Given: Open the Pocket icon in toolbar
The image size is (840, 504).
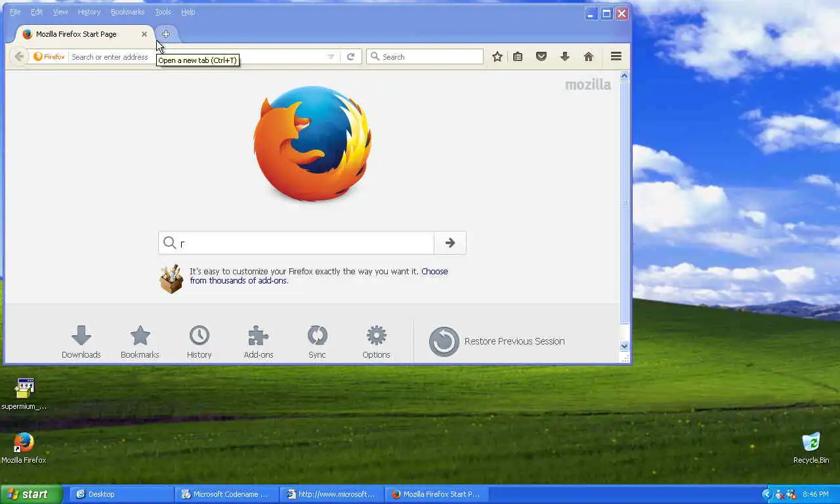Looking at the screenshot, I should 541,56.
